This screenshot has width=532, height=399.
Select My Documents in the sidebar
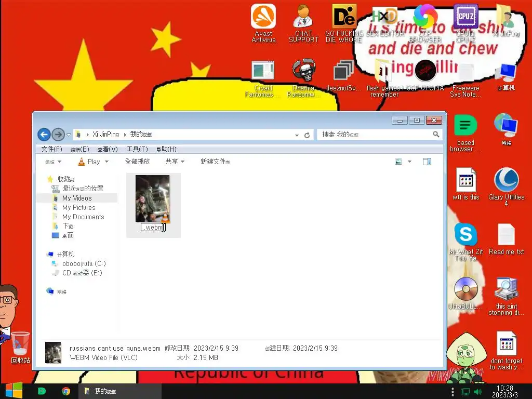tap(83, 217)
